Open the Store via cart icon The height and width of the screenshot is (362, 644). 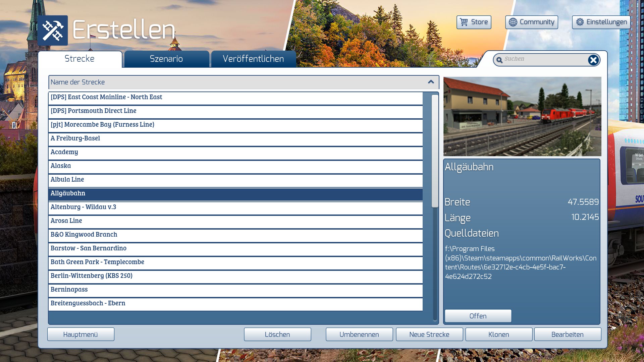464,22
